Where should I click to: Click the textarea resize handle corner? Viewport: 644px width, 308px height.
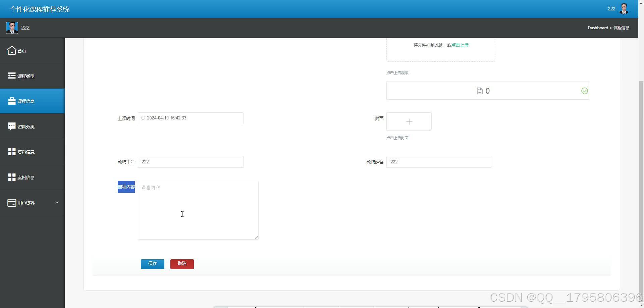point(257,238)
